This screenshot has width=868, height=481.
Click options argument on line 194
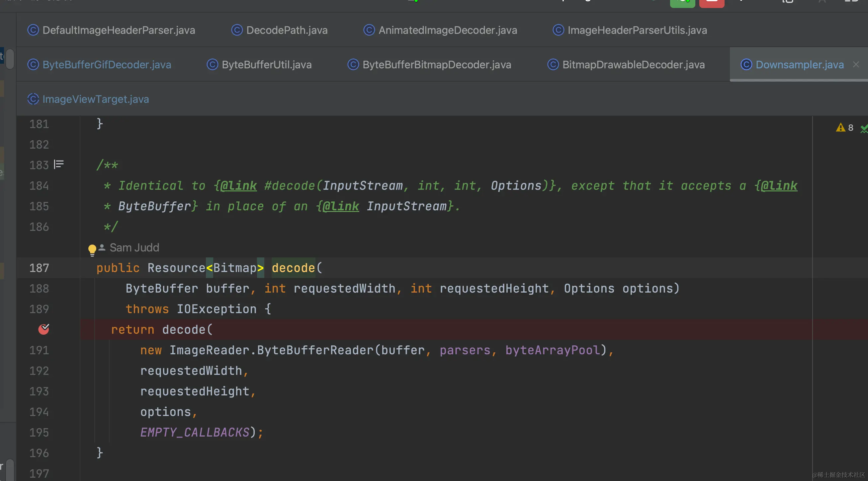click(165, 412)
